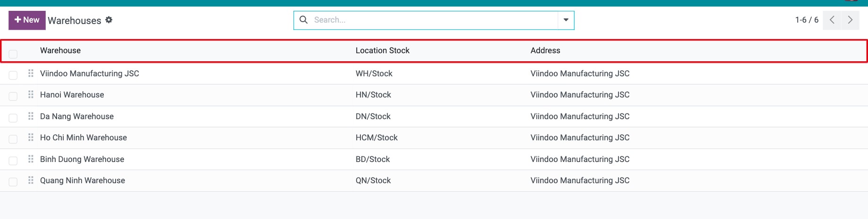Click the DN/Stock location cell

373,116
